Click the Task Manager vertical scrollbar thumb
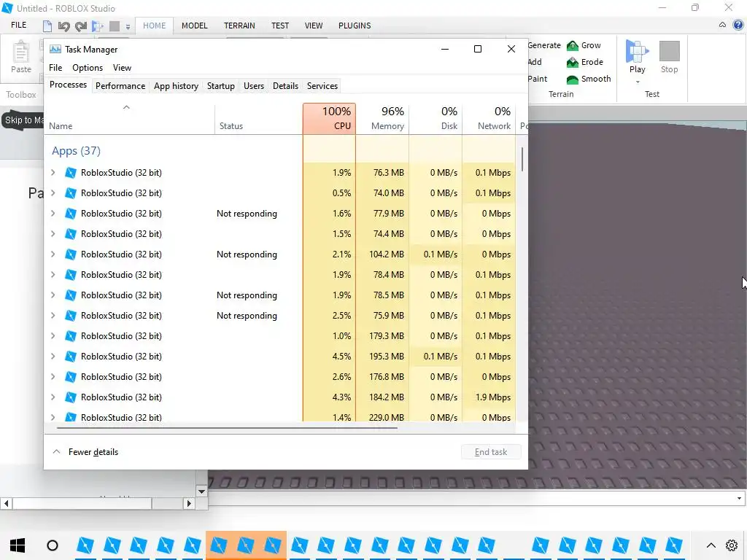The height and width of the screenshot is (560, 747). click(522, 159)
